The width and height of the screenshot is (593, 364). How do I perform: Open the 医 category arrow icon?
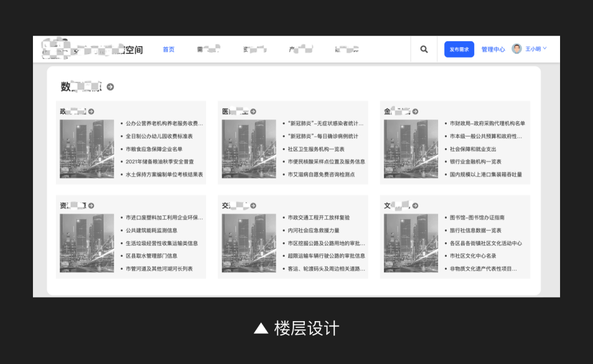[253, 111]
